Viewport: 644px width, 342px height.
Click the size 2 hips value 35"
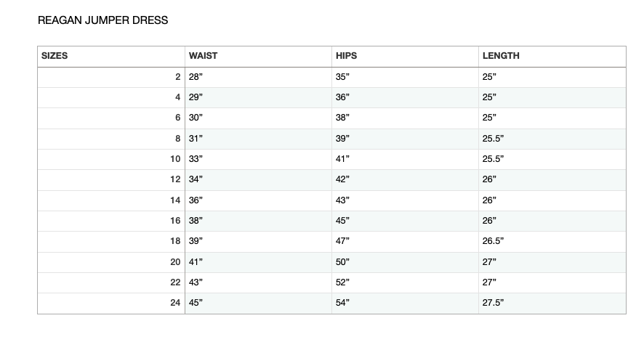(342, 77)
